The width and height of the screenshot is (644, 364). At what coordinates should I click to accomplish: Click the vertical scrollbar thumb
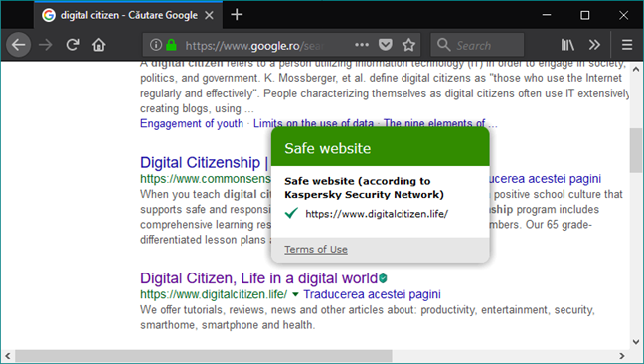tap(636, 150)
